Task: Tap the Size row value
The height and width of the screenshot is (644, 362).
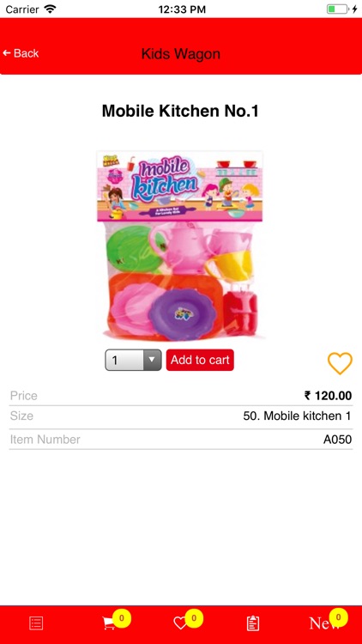Action: pyautogui.click(x=297, y=416)
